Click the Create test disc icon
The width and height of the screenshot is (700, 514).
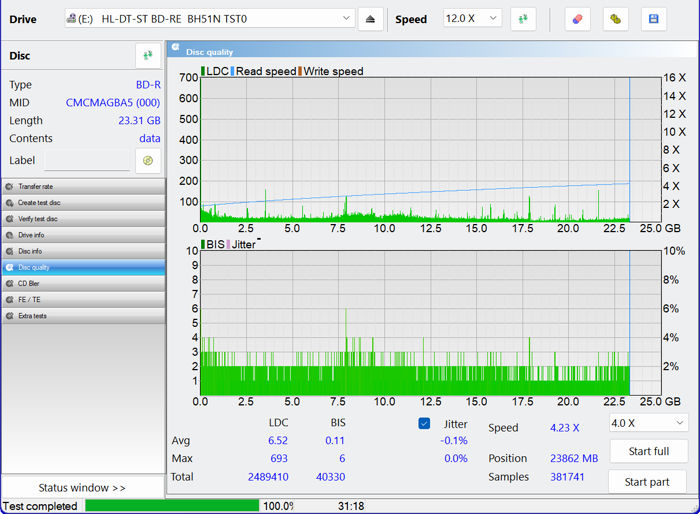coord(9,203)
